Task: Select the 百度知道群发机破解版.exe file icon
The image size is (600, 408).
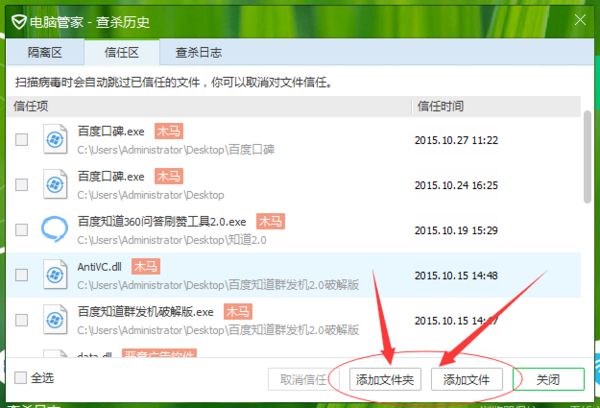Action: [x=54, y=319]
